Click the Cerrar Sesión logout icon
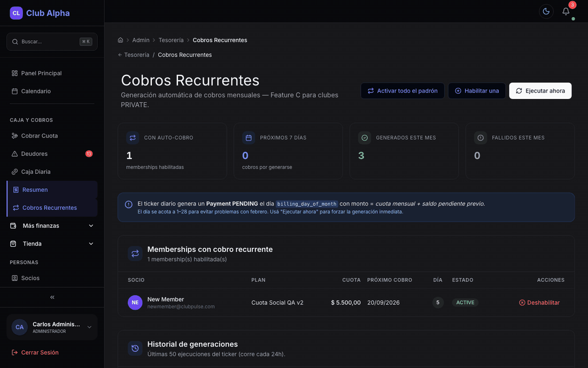The image size is (588, 368). click(14, 352)
